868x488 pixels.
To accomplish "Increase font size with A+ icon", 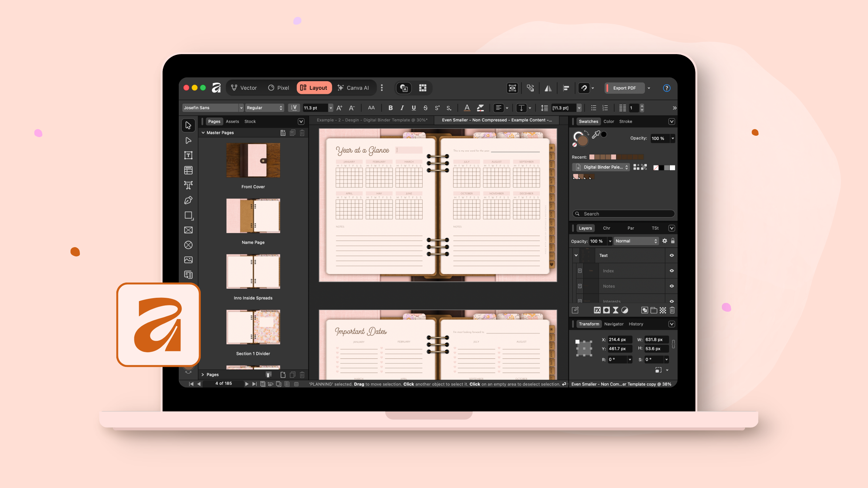I will (x=340, y=108).
